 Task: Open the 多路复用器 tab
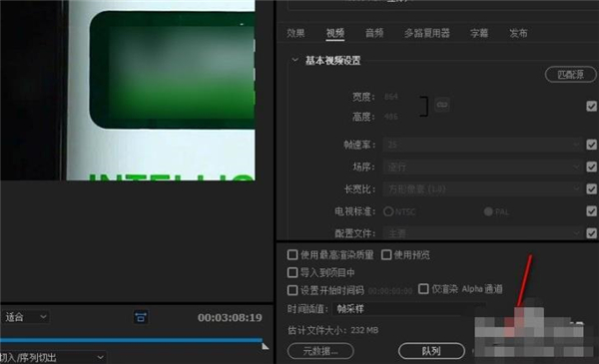(426, 33)
